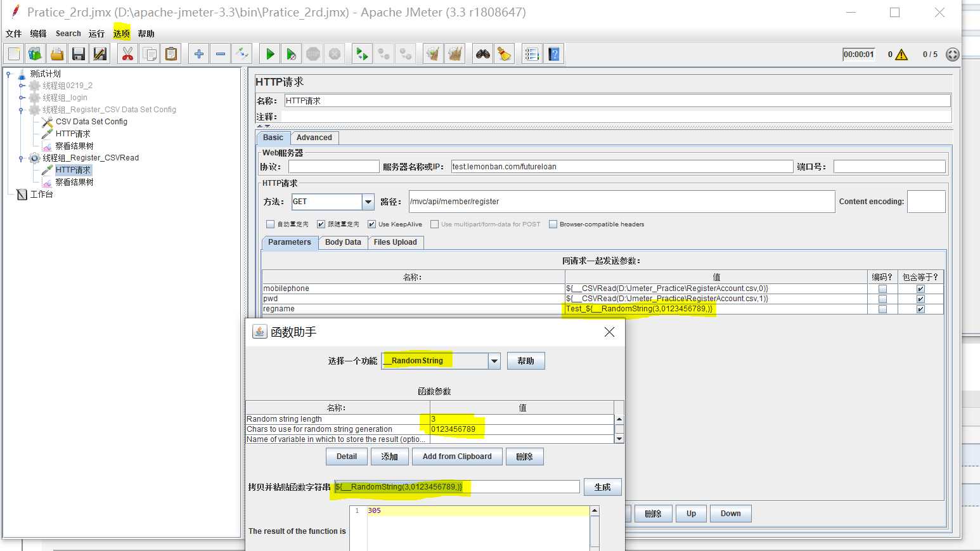
Task: Copy the selected element from toolbar
Action: point(150,54)
